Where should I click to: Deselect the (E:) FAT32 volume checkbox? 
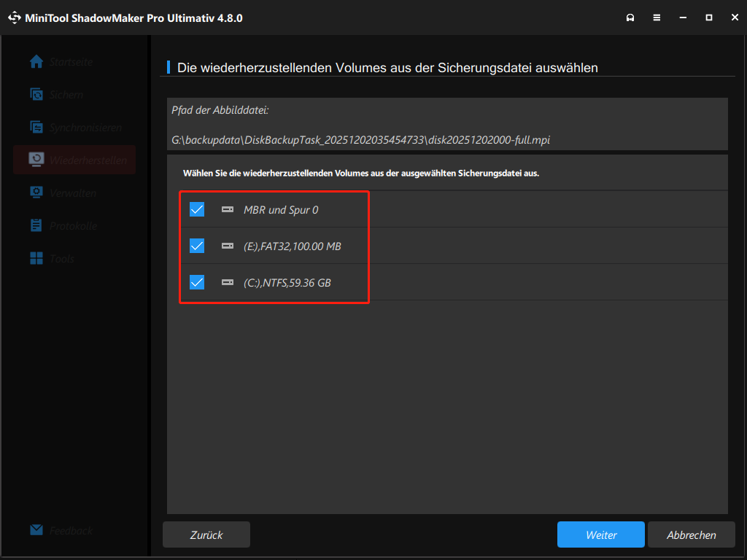pyautogui.click(x=196, y=246)
